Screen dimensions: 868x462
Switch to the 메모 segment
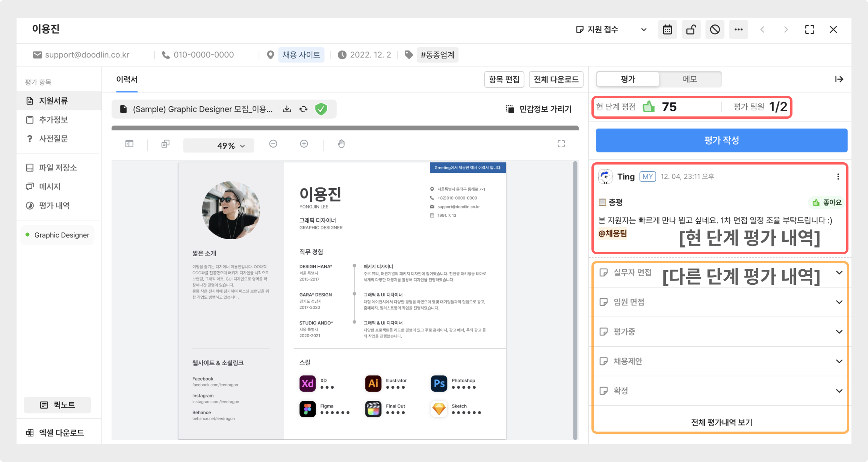click(690, 79)
